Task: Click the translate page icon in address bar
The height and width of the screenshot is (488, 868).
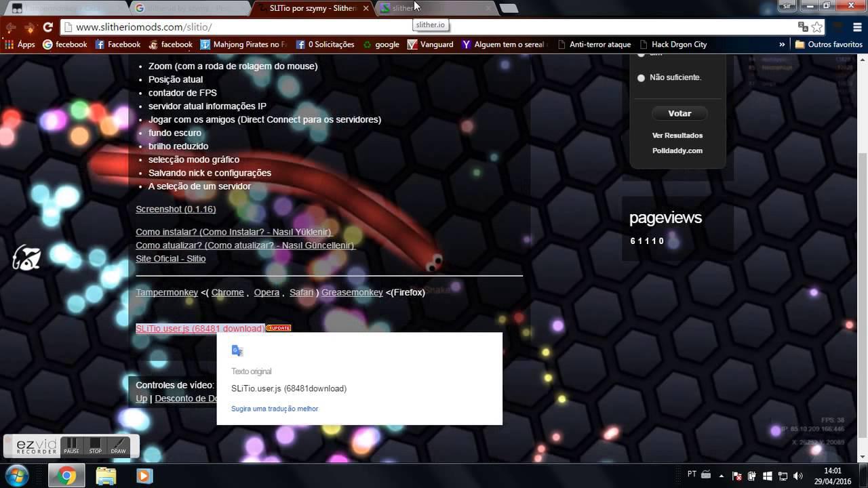Action: (803, 27)
